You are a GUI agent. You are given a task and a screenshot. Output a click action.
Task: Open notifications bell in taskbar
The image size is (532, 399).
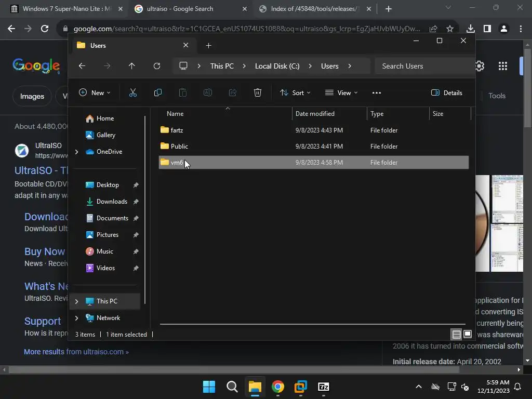[518, 387]
